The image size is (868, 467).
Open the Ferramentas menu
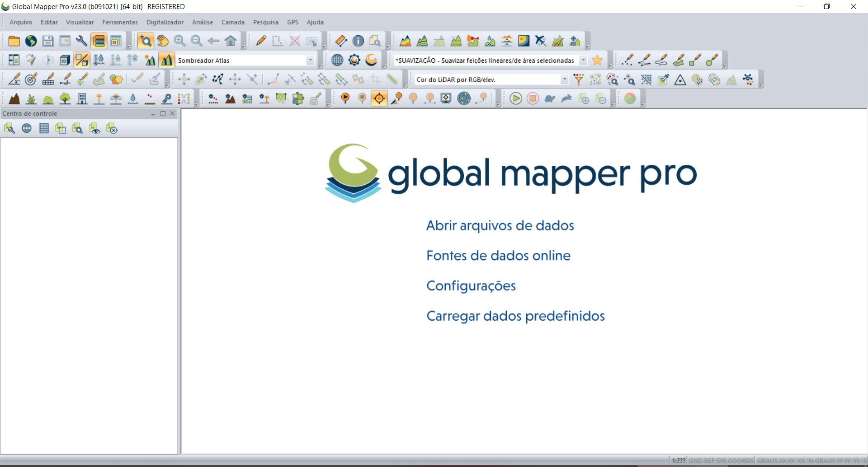click(x=120, y=22)
